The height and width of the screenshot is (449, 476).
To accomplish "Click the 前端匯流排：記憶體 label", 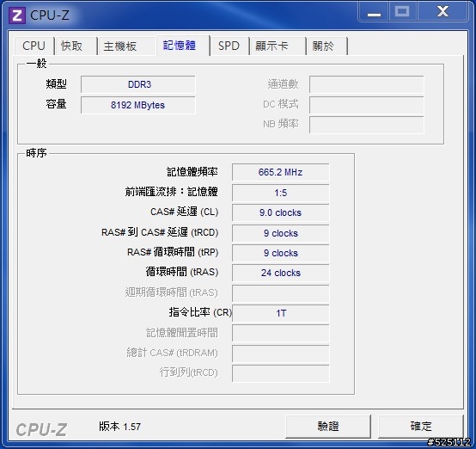I will coord(172,192).
